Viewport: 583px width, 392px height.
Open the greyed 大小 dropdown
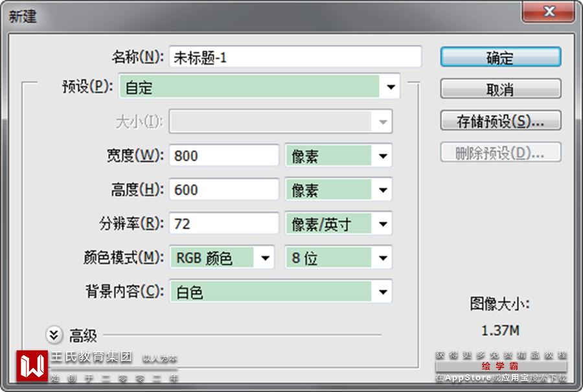click(x=280, y=121)
